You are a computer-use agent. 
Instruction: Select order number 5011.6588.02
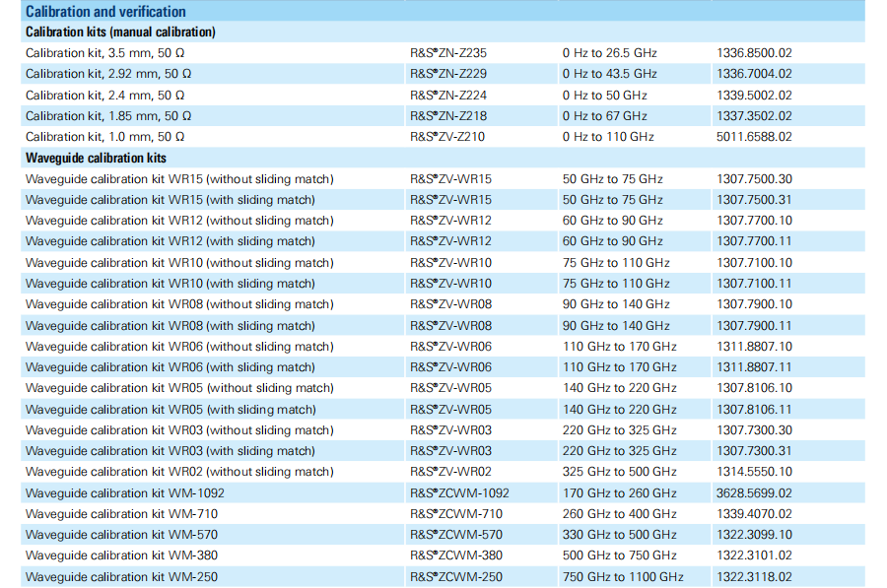[753, 137]
